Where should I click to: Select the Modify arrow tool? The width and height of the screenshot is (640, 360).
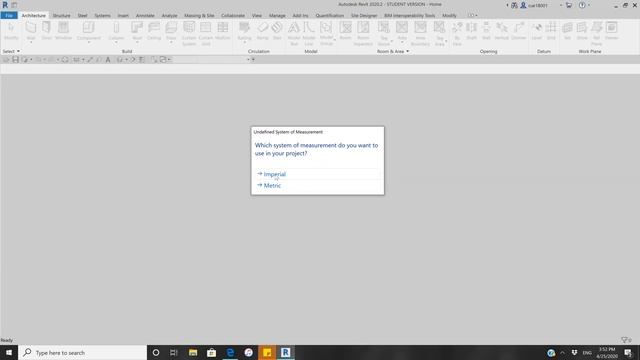pyautogui.click(x=11, y=31)
